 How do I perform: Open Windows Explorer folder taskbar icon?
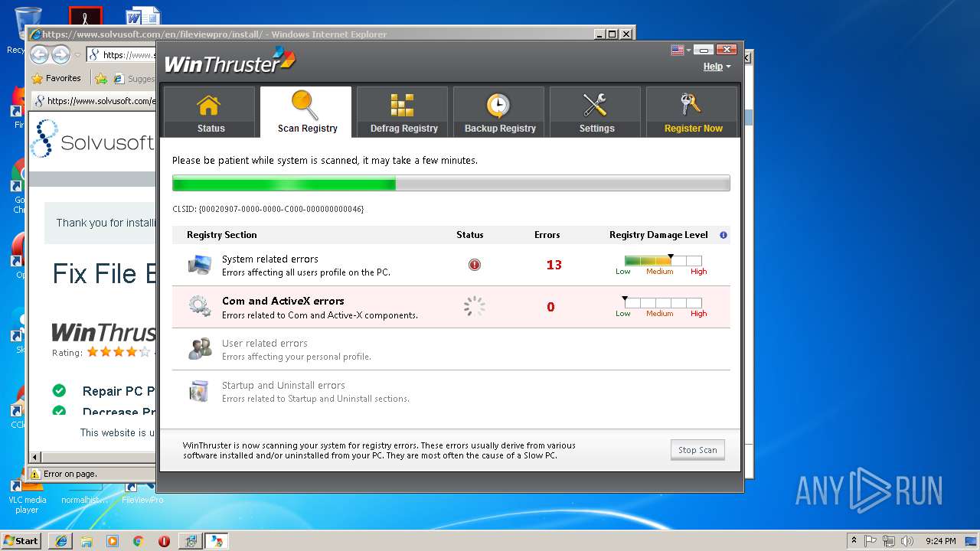coord(87,540)
